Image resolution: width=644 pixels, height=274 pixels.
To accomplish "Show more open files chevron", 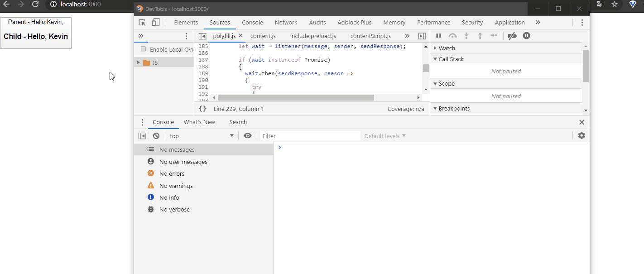I will [x=407, y=36].
